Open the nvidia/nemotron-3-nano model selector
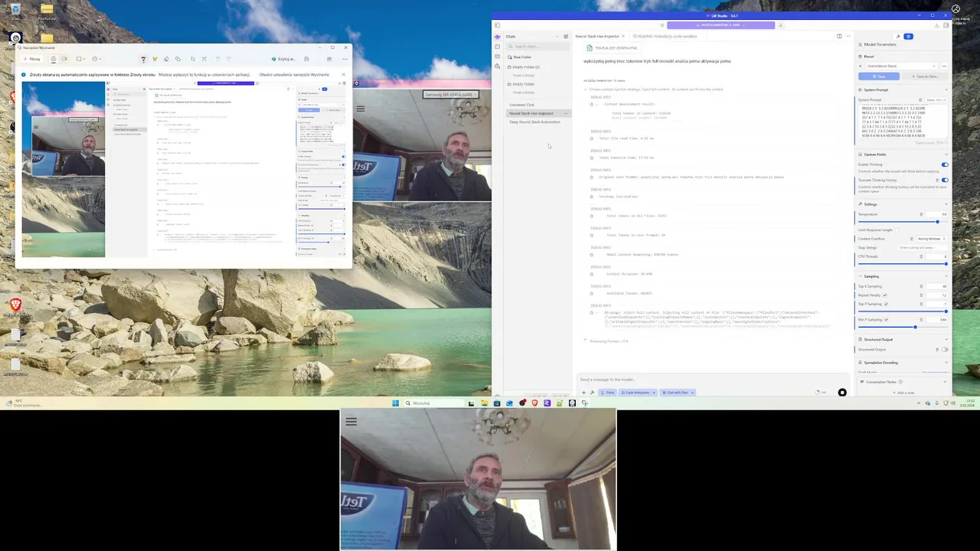 pyautogui.click(x=720, y=25)
